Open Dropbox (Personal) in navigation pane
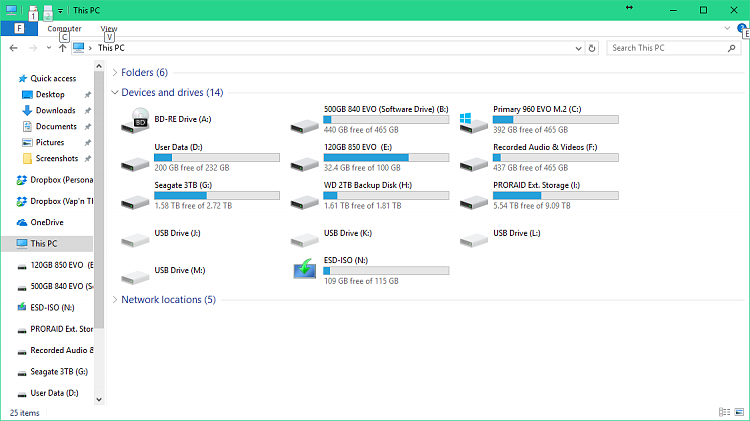 pos(55,180)
